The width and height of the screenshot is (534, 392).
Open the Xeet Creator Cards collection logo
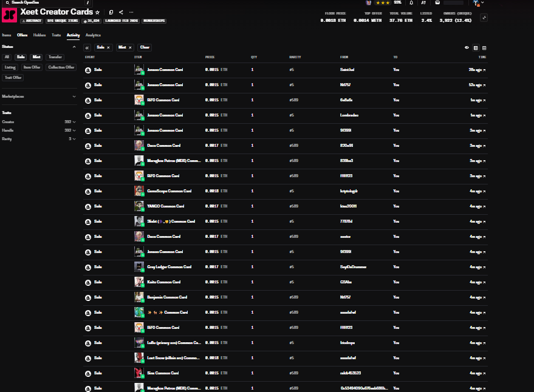pyautogui.click(x=10, y=15)
